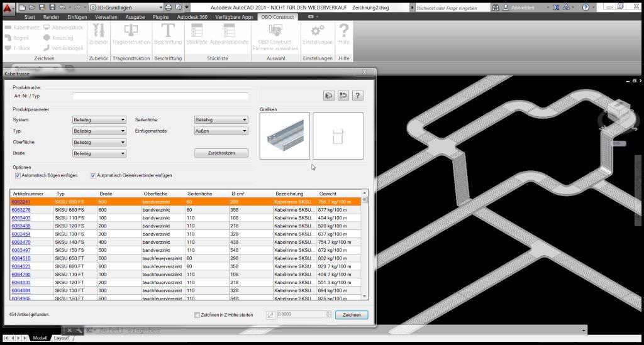Click the cable tray product thumbnail
The width and height of the screenshot is (644, 345).
click(x=285, y=136)
